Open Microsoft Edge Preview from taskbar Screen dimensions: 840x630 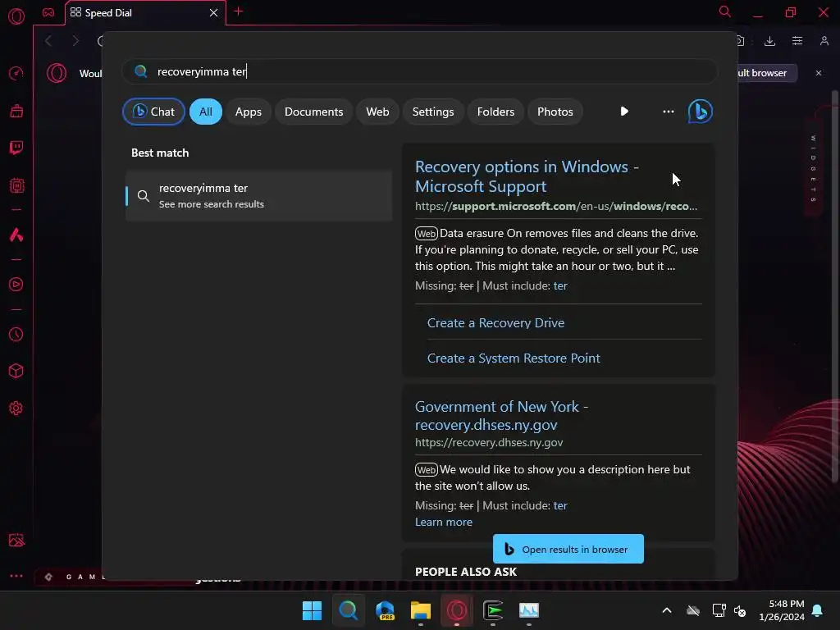click(385, 610)
